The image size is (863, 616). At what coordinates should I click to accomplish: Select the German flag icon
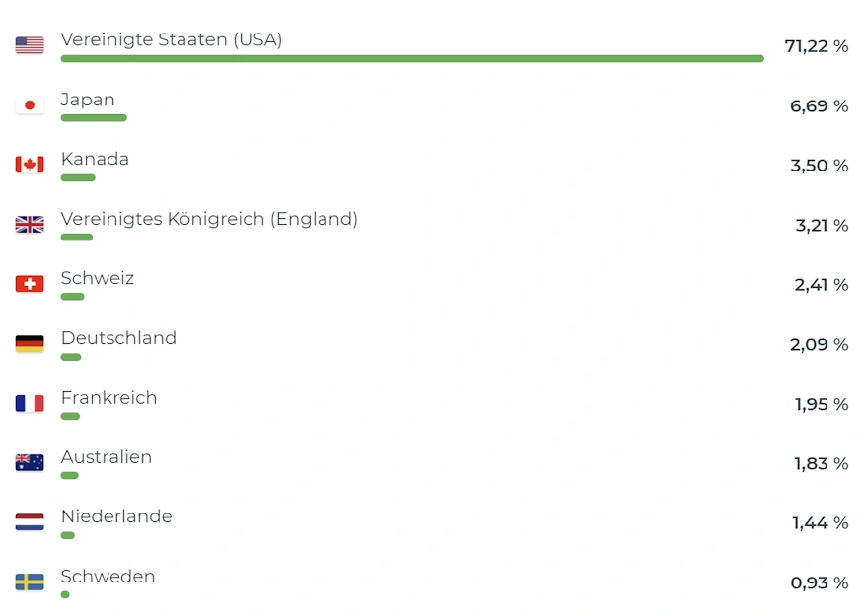point(30,344)
